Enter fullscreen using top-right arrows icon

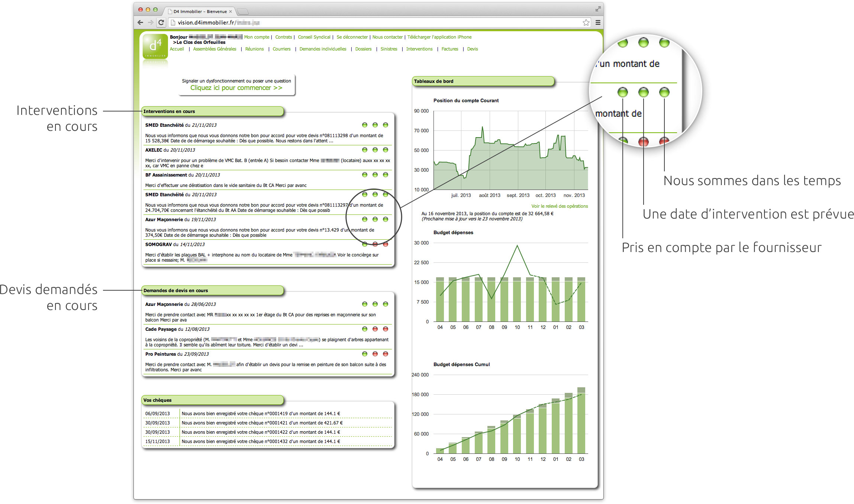[598, 9]
